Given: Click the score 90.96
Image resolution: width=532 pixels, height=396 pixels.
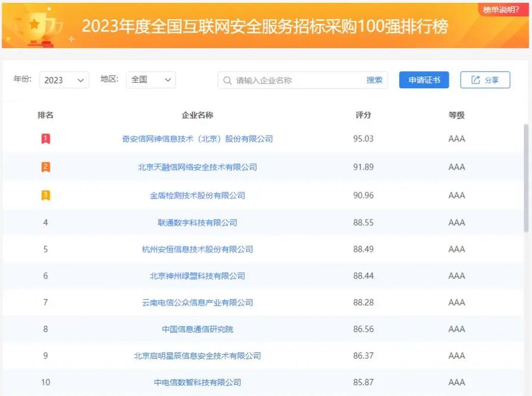Looking at the screenshot, I should [363, 195].
